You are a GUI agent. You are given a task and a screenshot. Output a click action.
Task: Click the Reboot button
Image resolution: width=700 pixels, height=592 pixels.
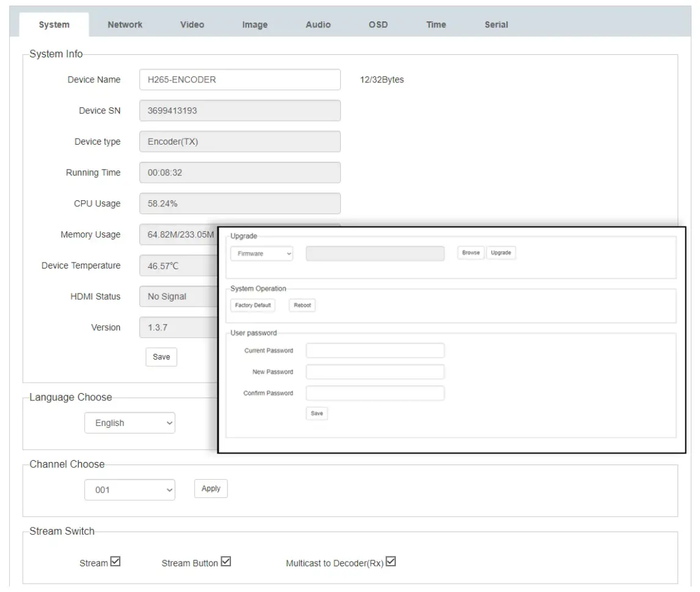(302, 305)
